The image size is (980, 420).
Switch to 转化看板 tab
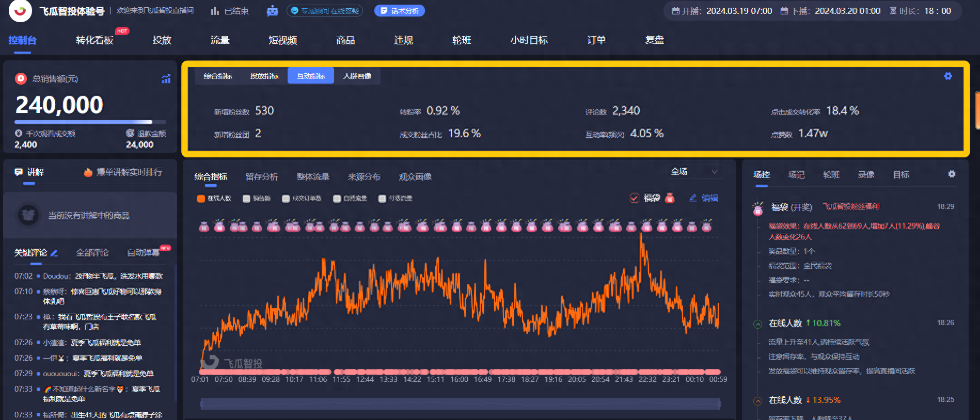[94, 40]
